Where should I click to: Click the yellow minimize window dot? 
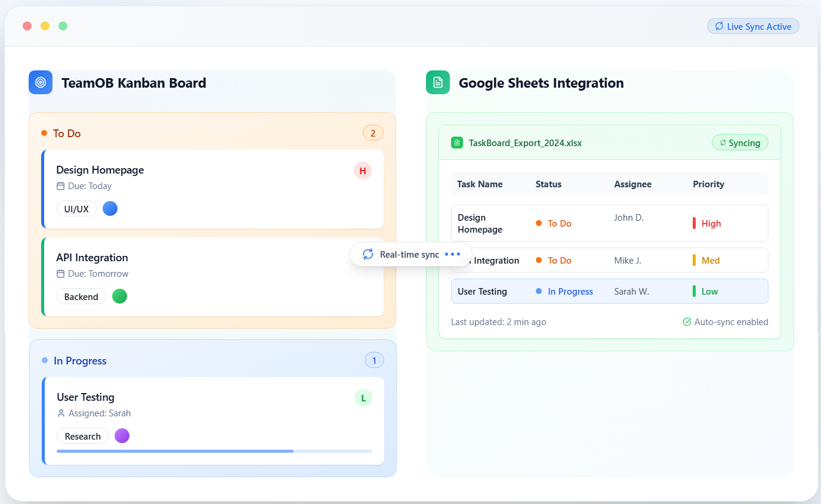click(45, 26)
